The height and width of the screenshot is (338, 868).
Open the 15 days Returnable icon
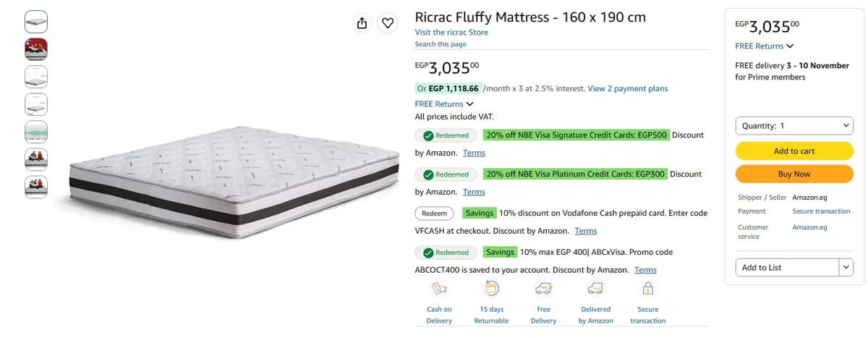point(492,289)
